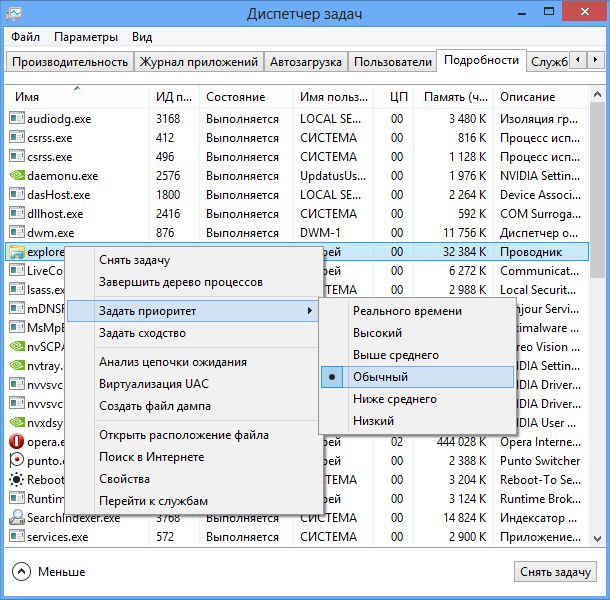Click the audiodg.exe process icon
Screen dimensions: 610x600
tap(17, 119)
